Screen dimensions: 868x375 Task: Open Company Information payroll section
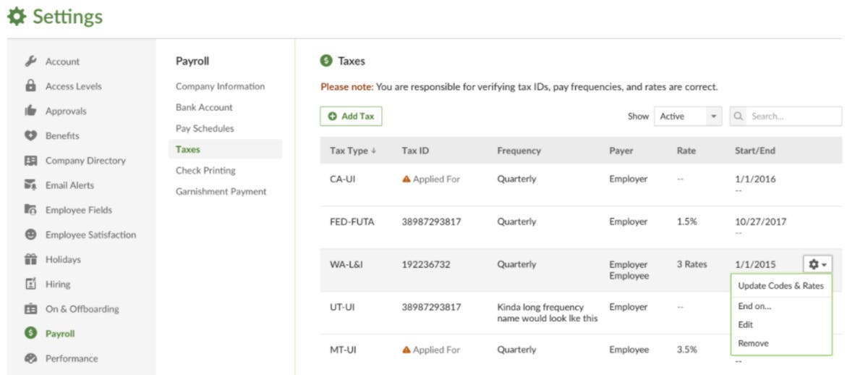pos(220,86)
